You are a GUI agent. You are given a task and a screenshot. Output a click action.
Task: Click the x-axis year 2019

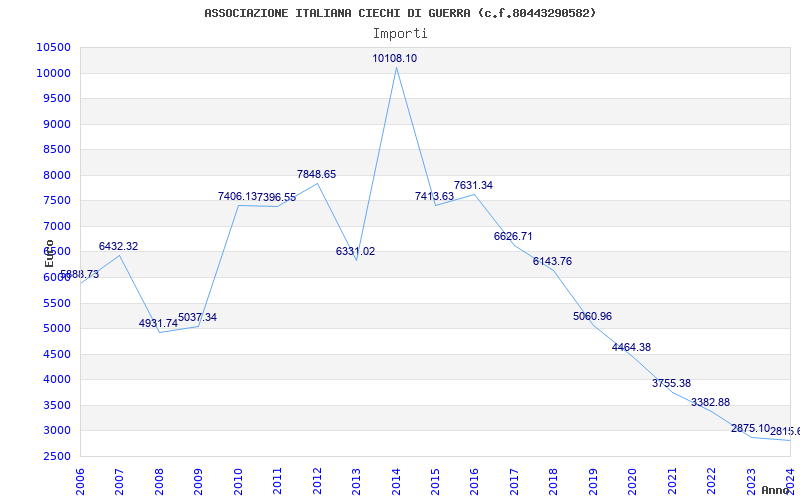click(593, 481)
